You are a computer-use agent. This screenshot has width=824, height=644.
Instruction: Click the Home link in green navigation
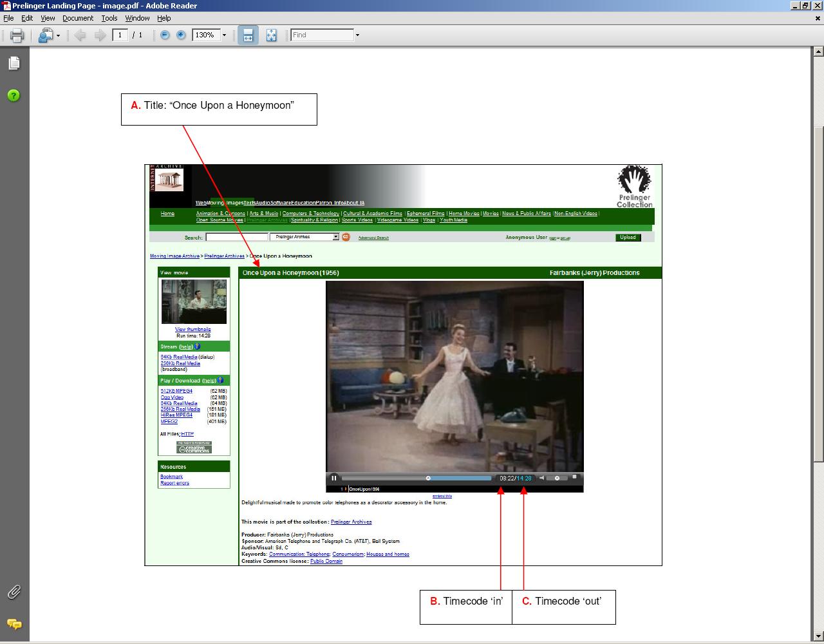tap(167, 213)
